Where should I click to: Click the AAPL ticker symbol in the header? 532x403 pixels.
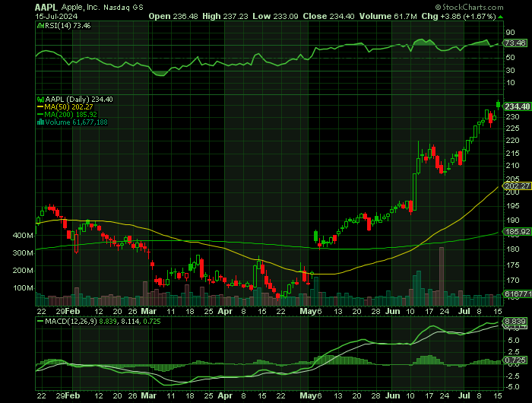pyautogui.click(x=47, y=7)
